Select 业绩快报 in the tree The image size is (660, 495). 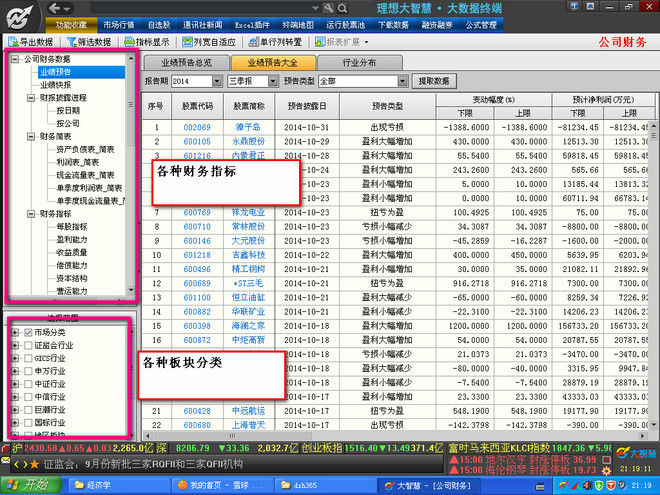click(56, 85)
